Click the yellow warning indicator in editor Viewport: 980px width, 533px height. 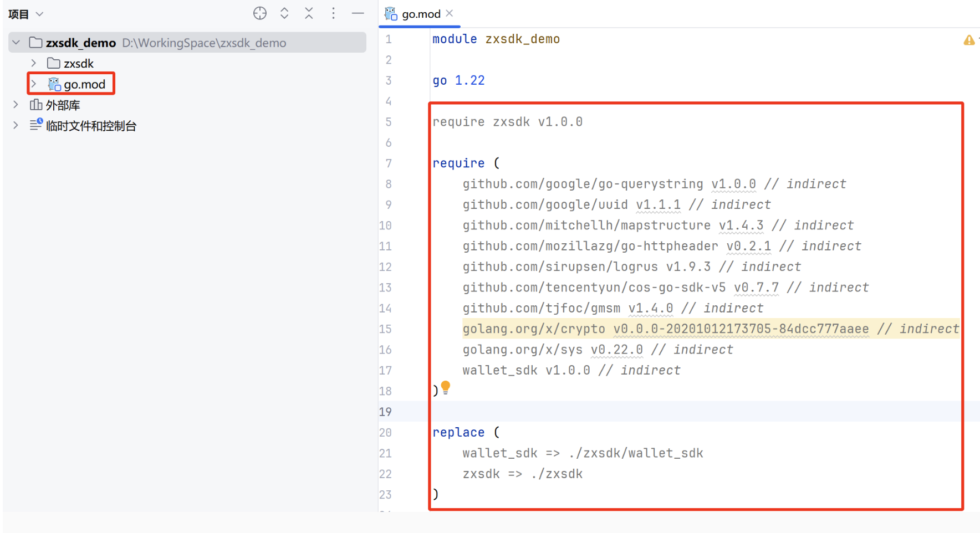coord(968,40)
